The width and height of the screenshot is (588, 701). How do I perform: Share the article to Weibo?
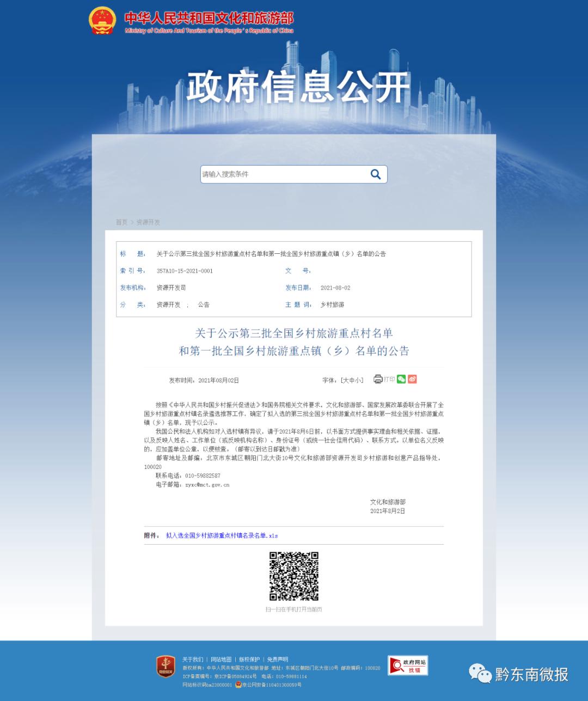(412, 379)
